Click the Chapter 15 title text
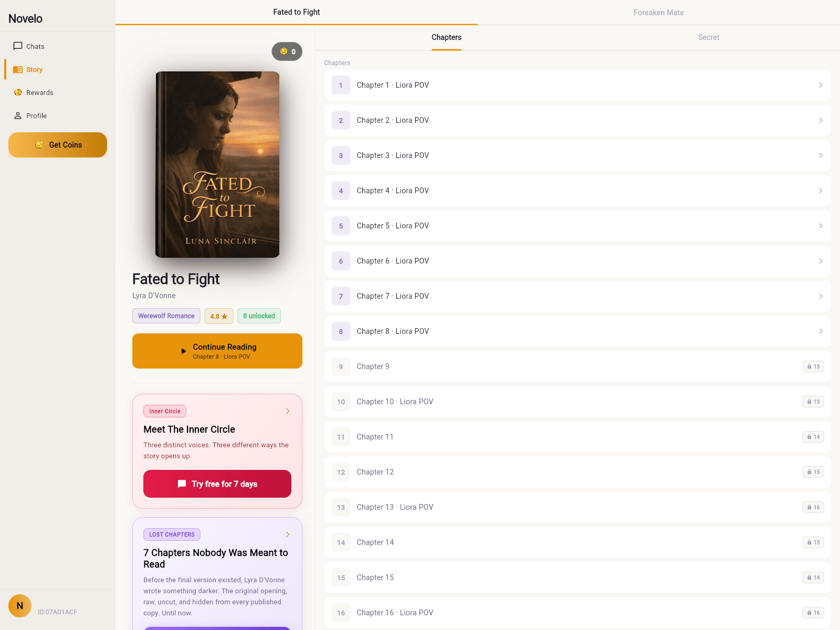The width and height of the screenshot is (840, 630). point(375,577)
